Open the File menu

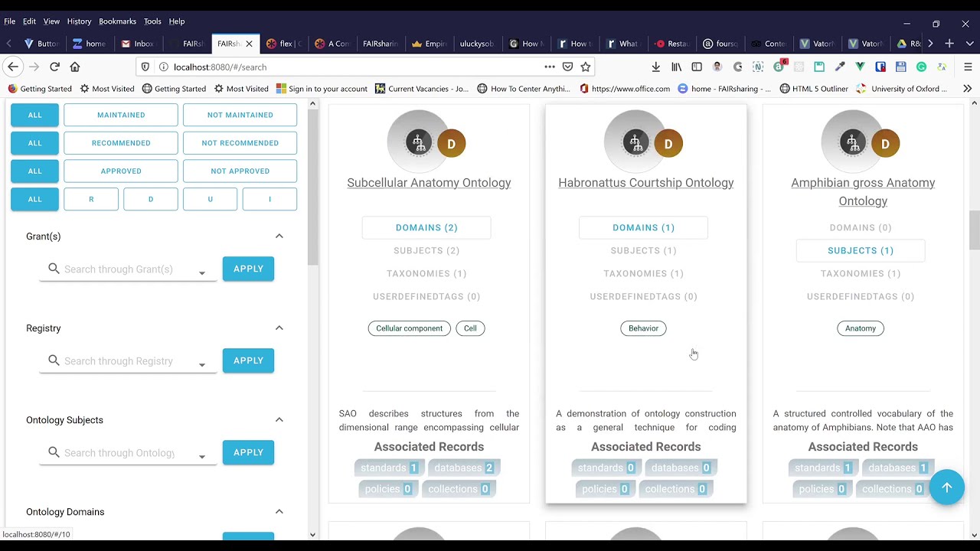(x=10, y=21)
